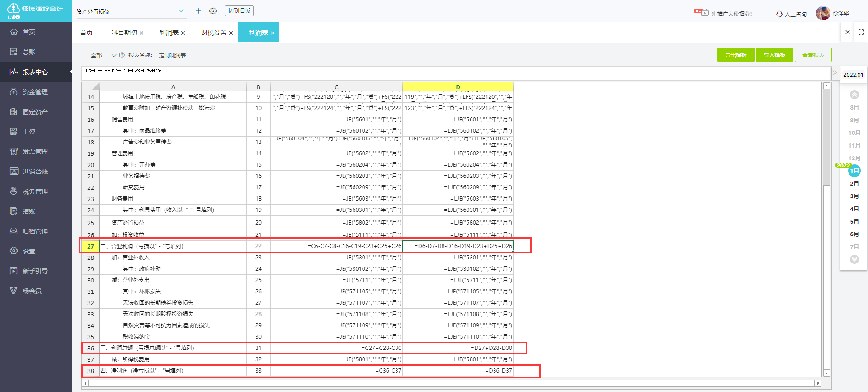This screenshot has height=392, width=868.
Task: Click the plus icon to add account set
Action: (x=198, y=11)
